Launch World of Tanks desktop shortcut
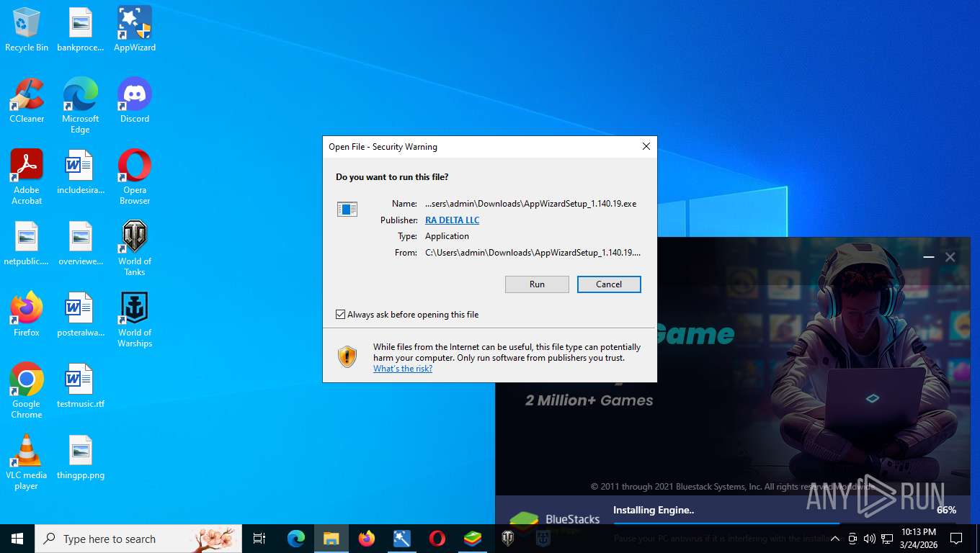 point(135,248)
